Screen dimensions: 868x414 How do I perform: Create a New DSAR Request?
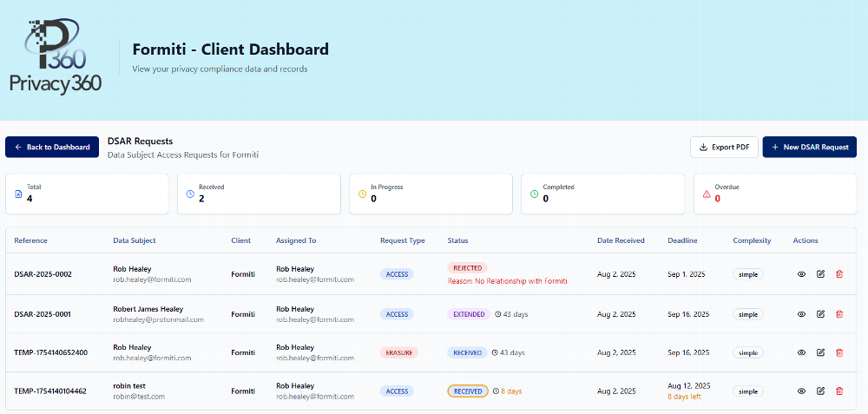click(809, 148)
